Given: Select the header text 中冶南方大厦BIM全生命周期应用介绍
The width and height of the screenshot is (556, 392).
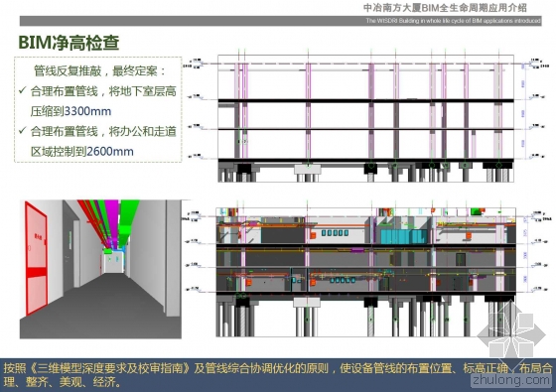Looking at the screenshot, I should (445, 8).
